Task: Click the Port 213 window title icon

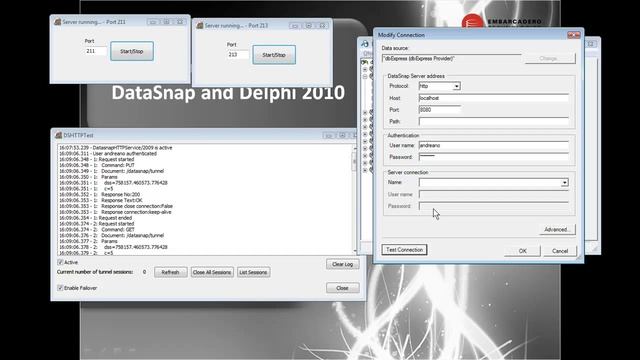Action: pyautogui.click(x=200, y=26)
